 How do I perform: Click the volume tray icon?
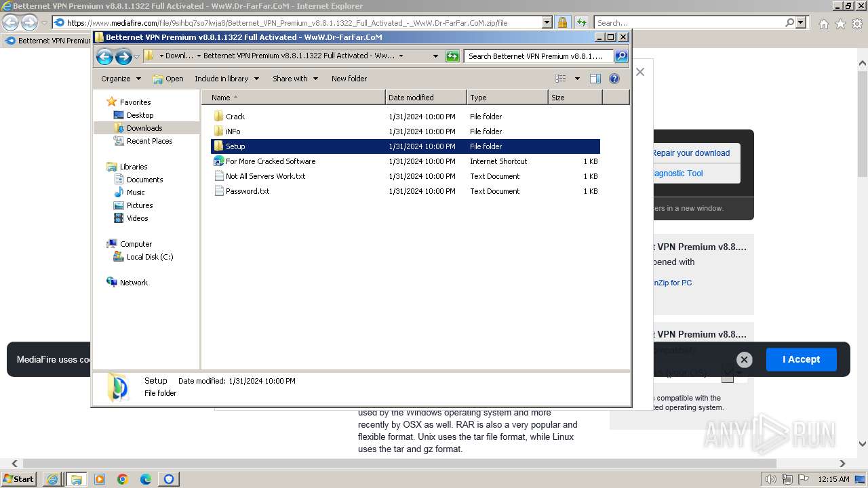click(x=770, y=479)
